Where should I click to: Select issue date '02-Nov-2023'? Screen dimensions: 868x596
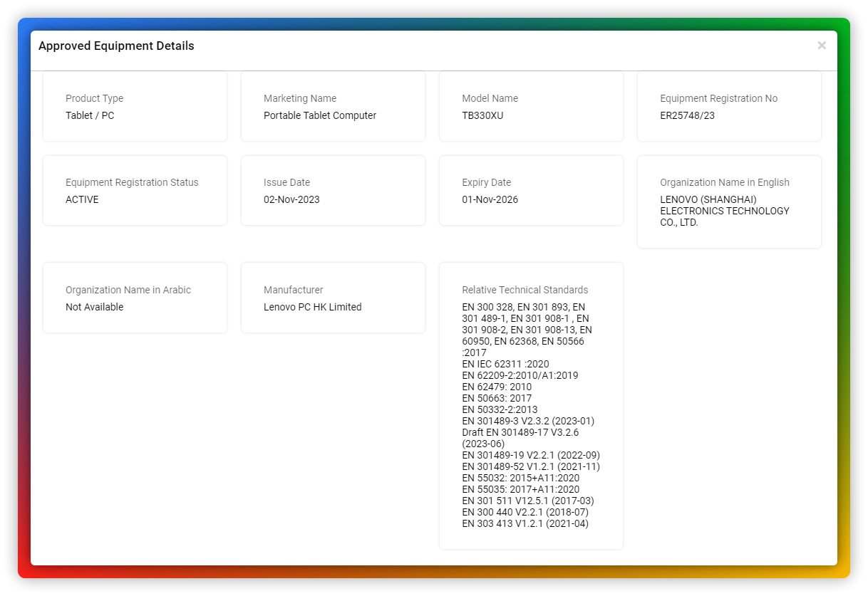tap(292, 199)
